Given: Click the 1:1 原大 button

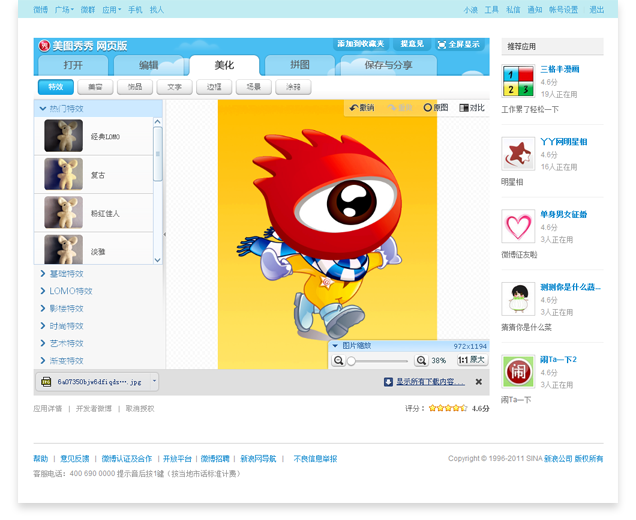Looking at the screenshot, I should 471,360.
